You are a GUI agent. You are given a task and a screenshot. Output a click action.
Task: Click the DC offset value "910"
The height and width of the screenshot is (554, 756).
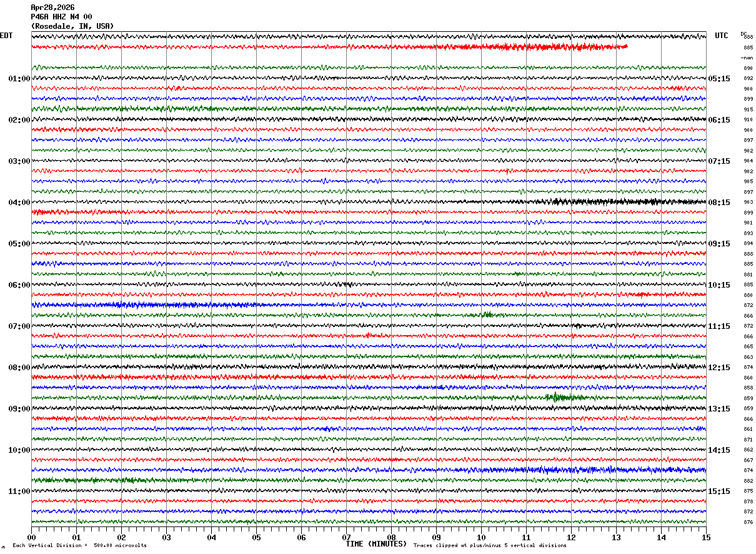(748, 119)
